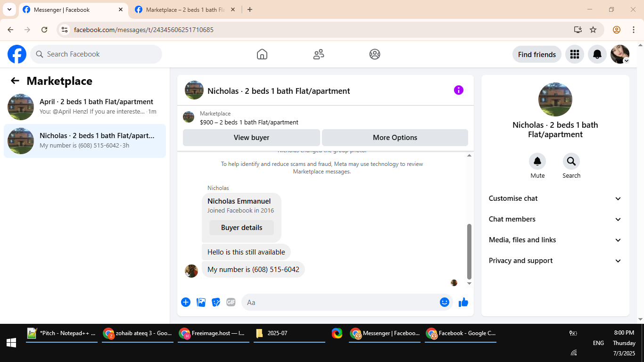644x362 pixels.
Task: Click the browser address bar URL
Action: [144, 30]
